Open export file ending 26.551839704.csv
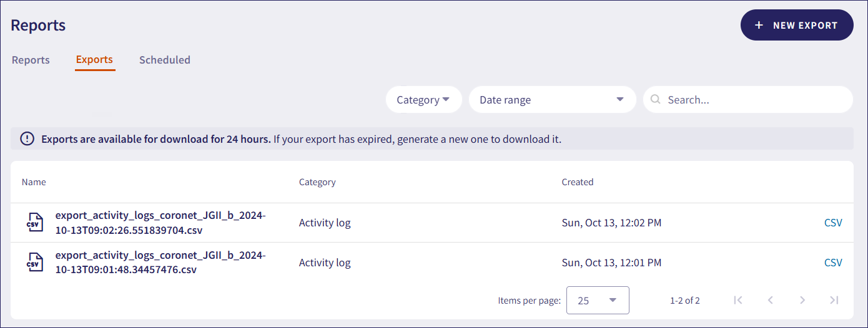This screenshot has width=868, height=328. tap(160, 223)
